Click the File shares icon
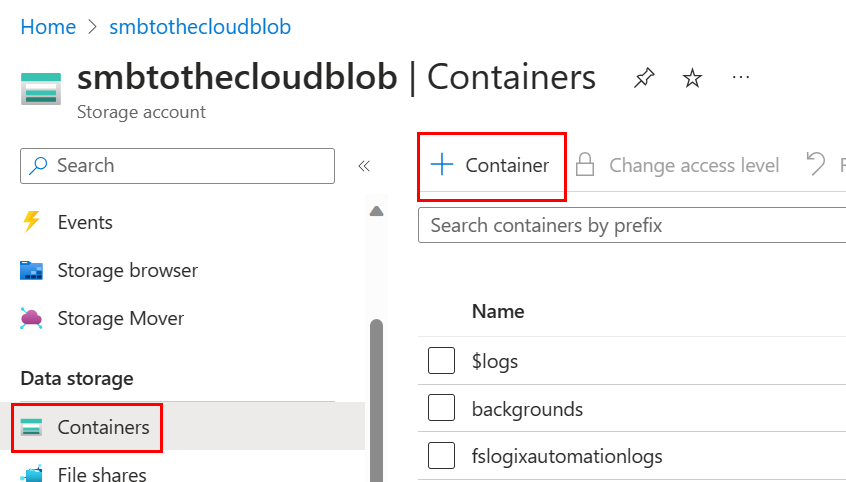 tap(32, 475)
